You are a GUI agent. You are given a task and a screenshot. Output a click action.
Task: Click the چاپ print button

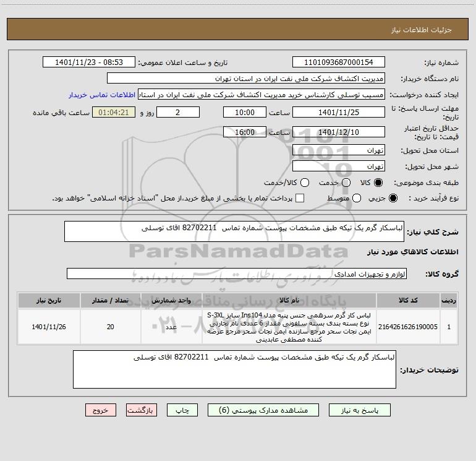tap(182, 410)
